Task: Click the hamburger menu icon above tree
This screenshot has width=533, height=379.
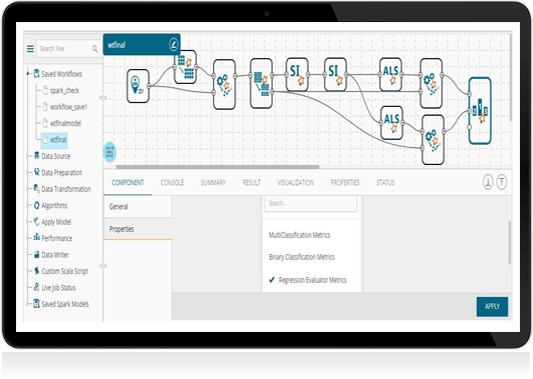Action: [x=30, y=49]
